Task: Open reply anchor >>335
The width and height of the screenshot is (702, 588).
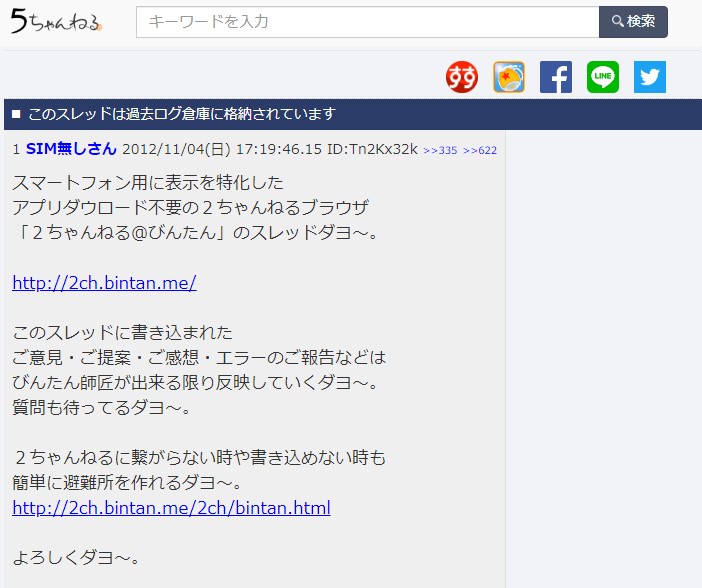Action: point(440,150)
